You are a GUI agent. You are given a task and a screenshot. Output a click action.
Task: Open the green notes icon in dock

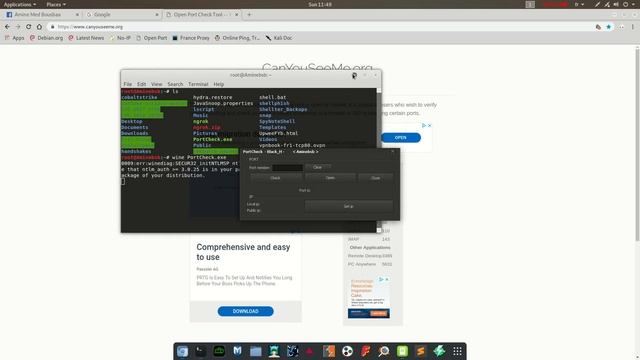click(x=402, y=351)
